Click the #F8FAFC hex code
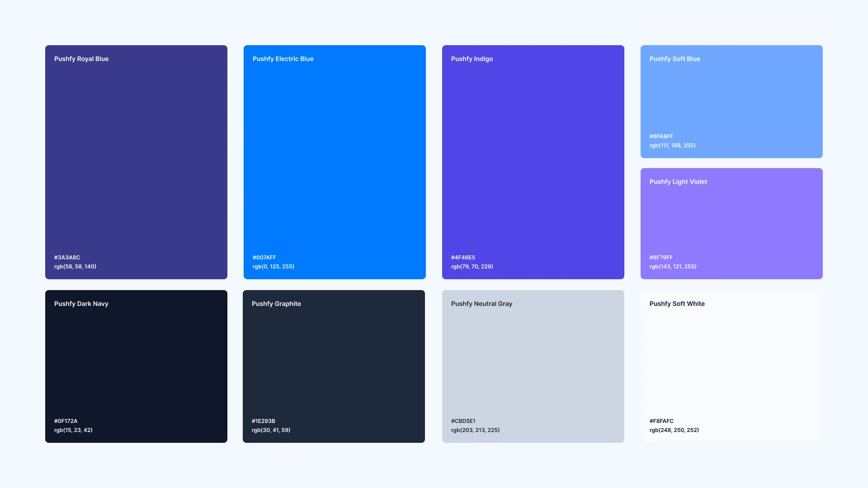The image size is (868, 488). pyautogui.click(x=661, y=421)
